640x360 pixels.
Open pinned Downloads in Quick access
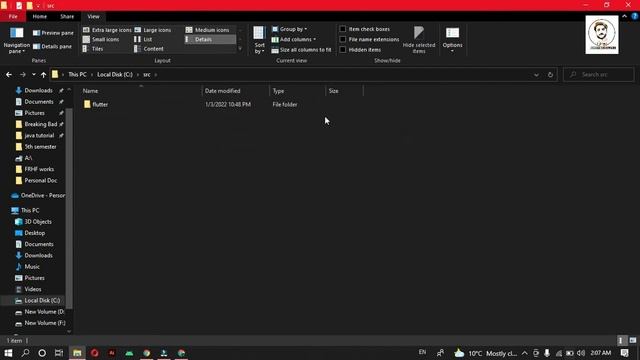pos(38,90)
